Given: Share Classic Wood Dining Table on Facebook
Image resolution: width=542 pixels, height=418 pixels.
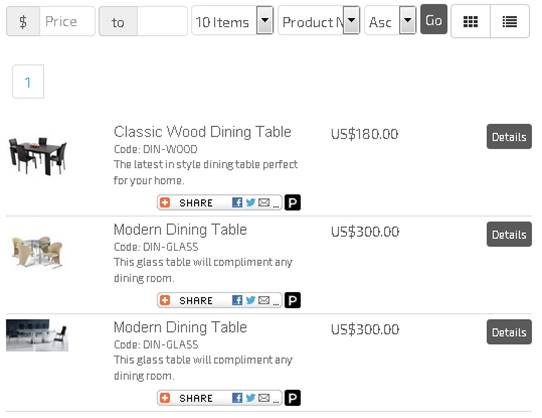Looking at the screenshot, I should point(237,203).
